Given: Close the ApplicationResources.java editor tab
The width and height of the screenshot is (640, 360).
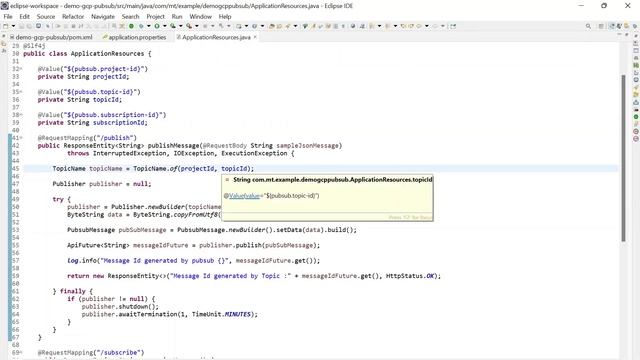Looking at the screenshot, I should pos(255,37).
